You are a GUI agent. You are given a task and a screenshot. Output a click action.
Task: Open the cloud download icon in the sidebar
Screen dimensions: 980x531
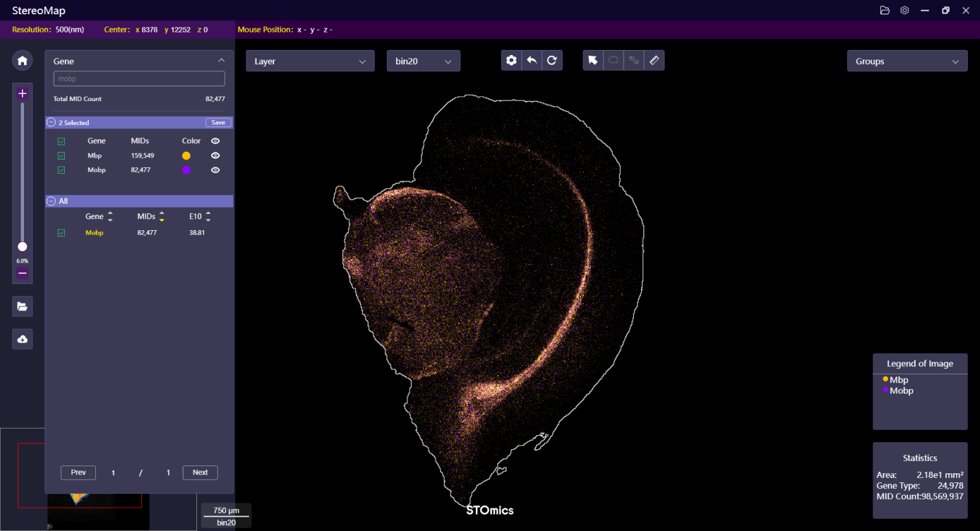(22, 339)
